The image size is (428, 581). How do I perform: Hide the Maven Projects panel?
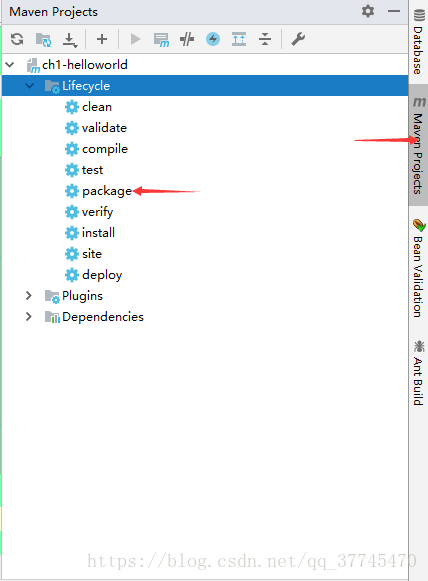pos(394,11)
